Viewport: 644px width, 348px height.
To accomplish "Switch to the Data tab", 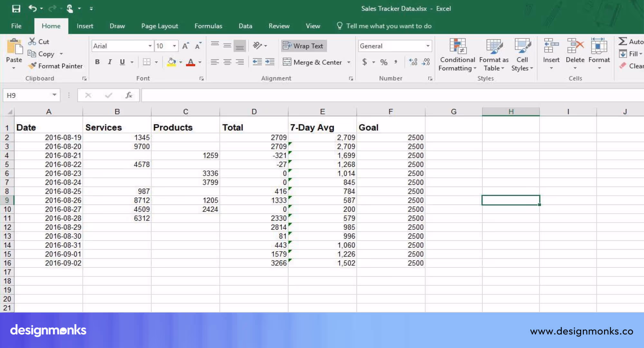I will [245, 26].
